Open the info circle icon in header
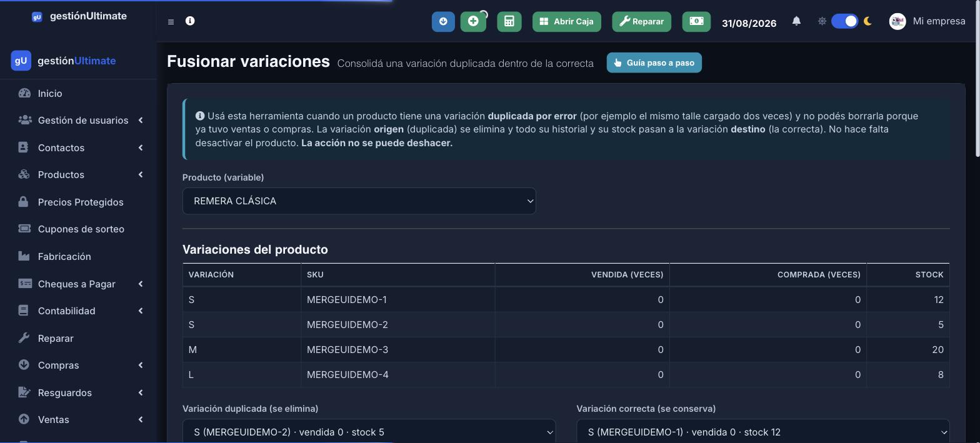This screenshot has width=980, height=443. coord(190,21)
